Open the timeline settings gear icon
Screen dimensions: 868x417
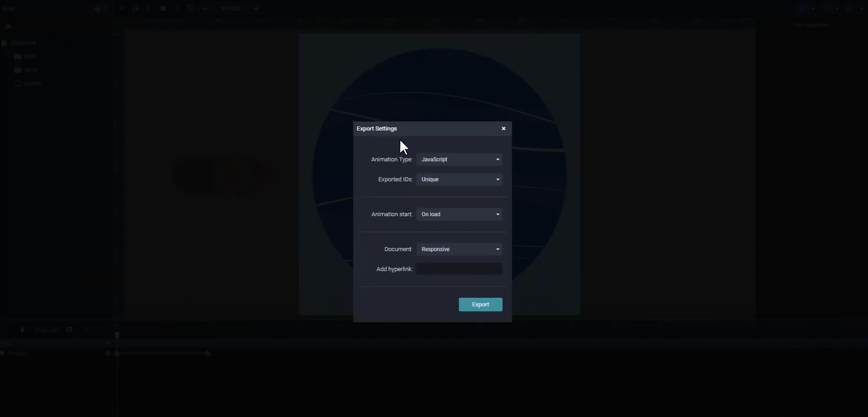click(x=69, y=330)
